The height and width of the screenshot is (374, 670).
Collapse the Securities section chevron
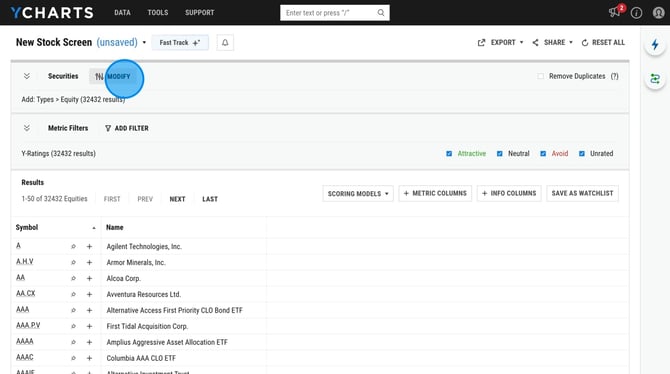point(26,76)
